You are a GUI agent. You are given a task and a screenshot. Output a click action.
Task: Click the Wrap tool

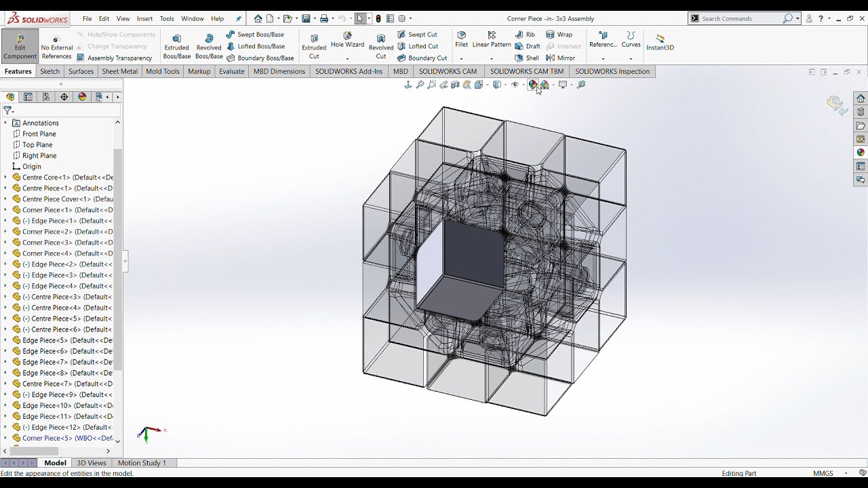(x=559, y=35)
